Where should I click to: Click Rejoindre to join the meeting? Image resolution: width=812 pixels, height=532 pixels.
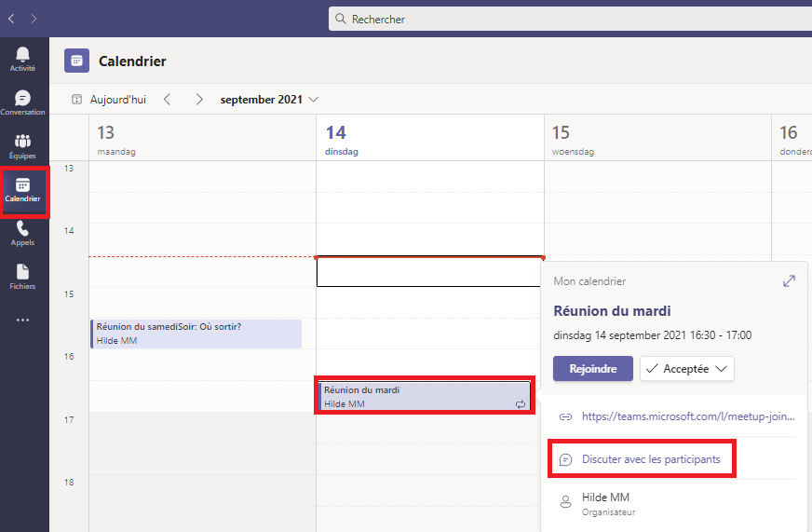pyautogui.click(x=593, y=368)
